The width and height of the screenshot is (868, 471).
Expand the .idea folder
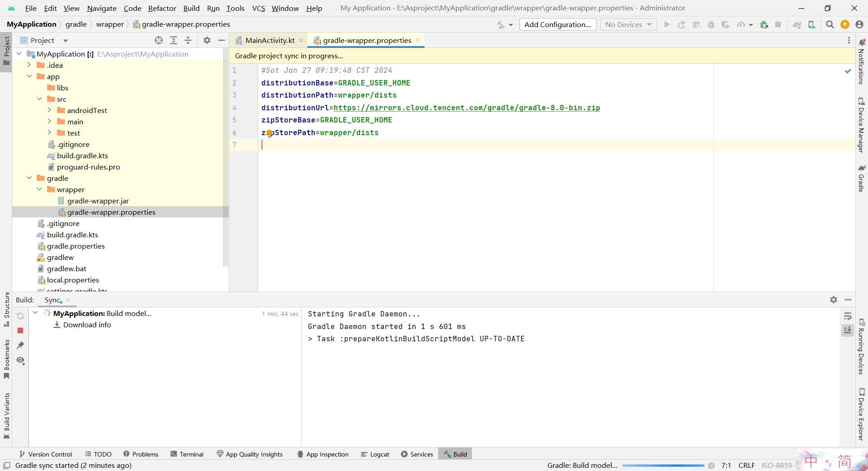[29, 65]
